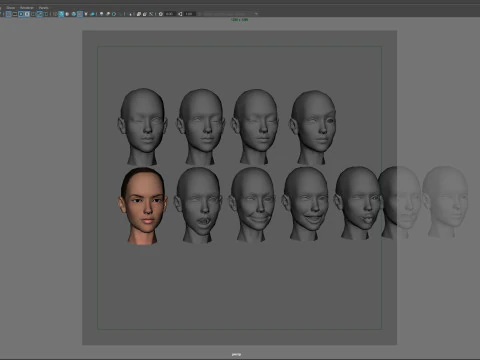
Task: Toggle X-ray joints icon
Action: coord(151,14)
